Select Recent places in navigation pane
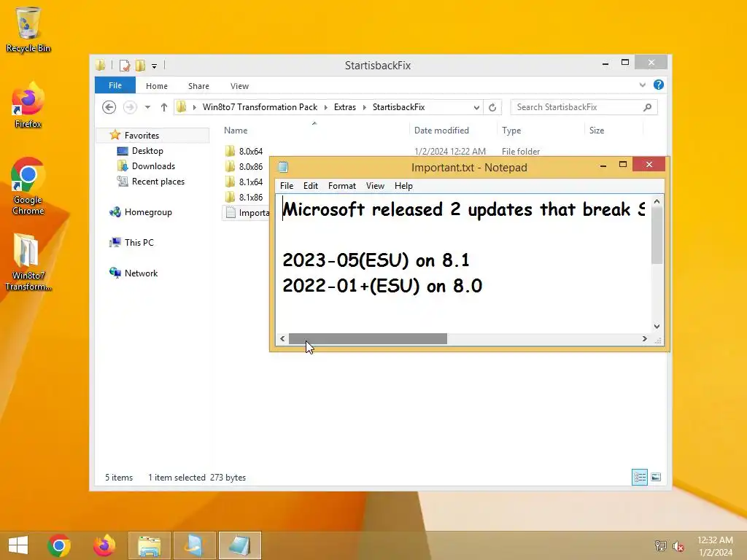The image size is (747, 560). 158,182
